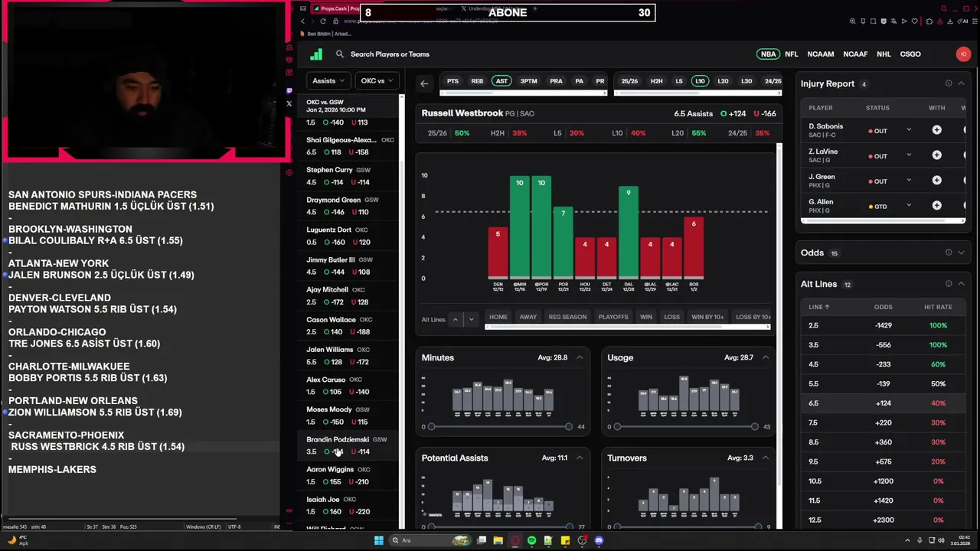Open Spotify from the taskbar
This screenshot has width=980, height=551.
coord(531,540)
